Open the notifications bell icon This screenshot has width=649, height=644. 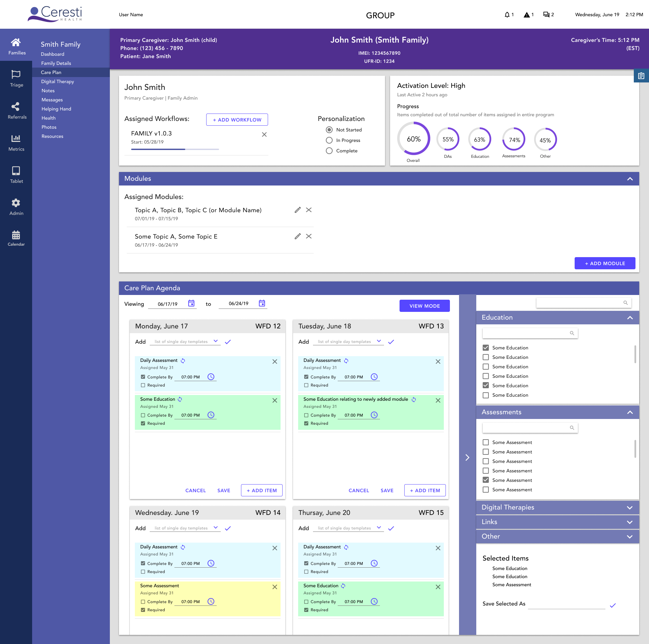(x=507, y=15)
